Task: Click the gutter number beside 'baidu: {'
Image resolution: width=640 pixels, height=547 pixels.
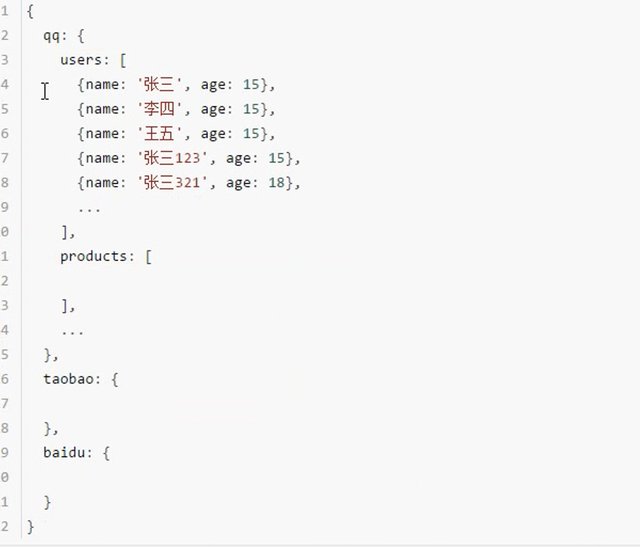Action: 6,453
